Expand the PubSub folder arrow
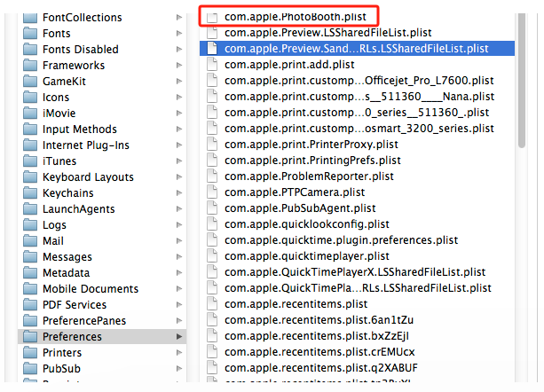The image size is (544, 392). (179, 368)
